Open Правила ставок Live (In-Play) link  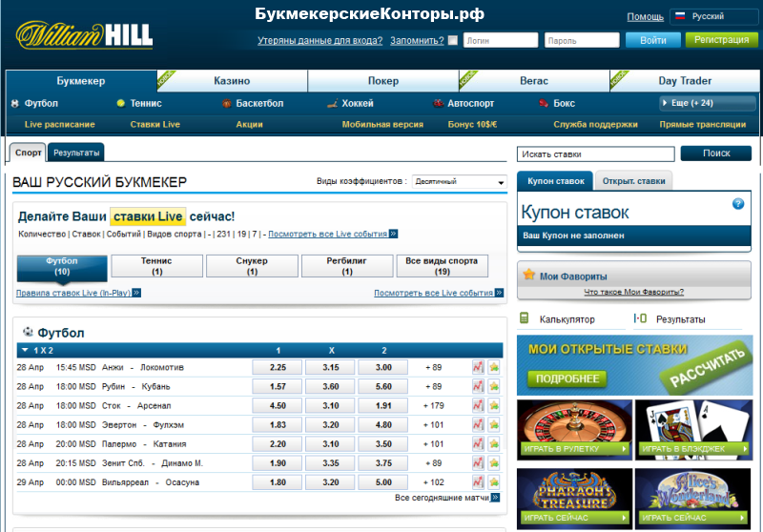[78, 293]
